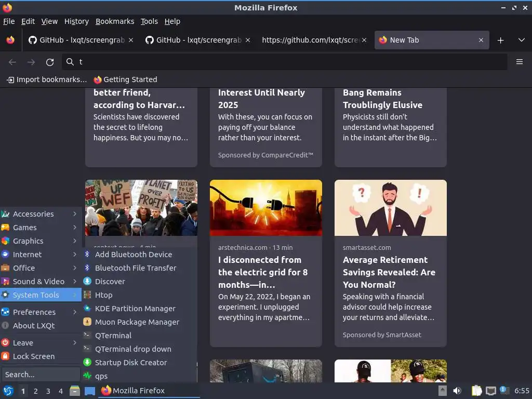Expand the Games submenu

pyautogui.click(x=40, y=228)
